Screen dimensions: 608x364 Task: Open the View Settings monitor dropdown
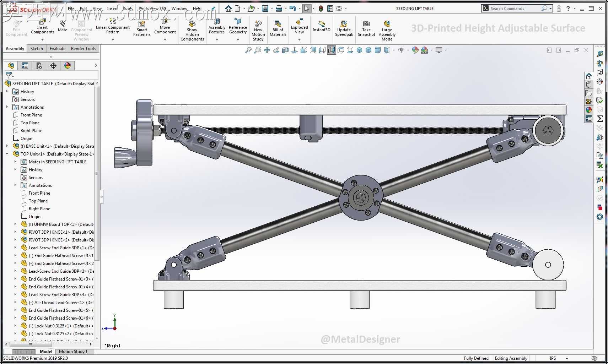446,50
